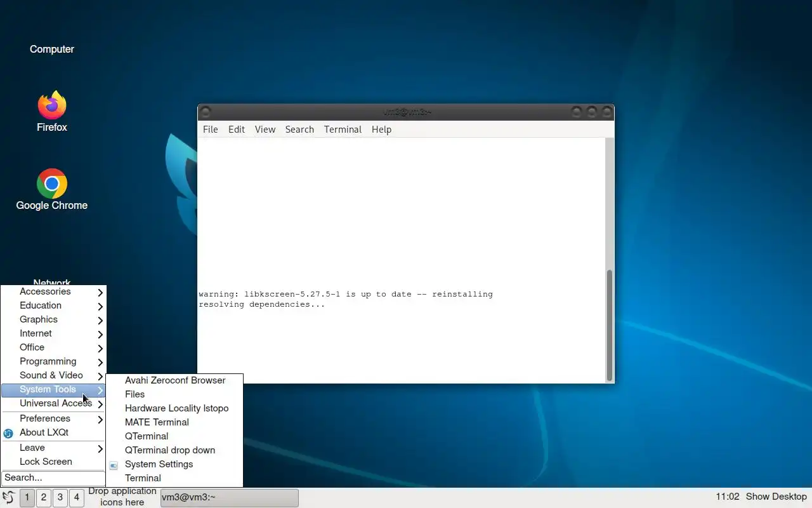Viewport: 812px width, 508px height.
Task: Expand the Office submenu
Action: [53, 347]
